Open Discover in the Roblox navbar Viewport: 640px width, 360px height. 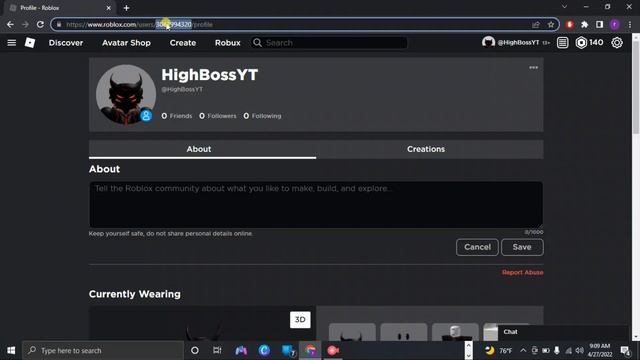[66, 42]
